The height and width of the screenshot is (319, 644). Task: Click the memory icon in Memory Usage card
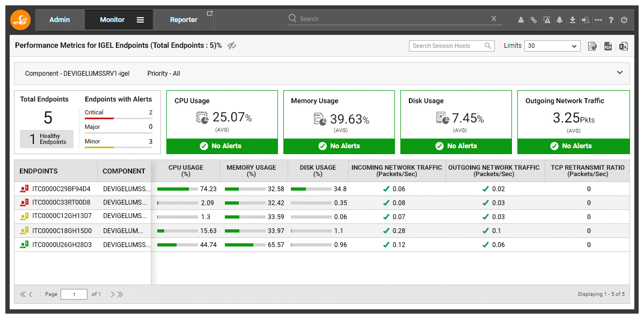click(x=320, y=119)
